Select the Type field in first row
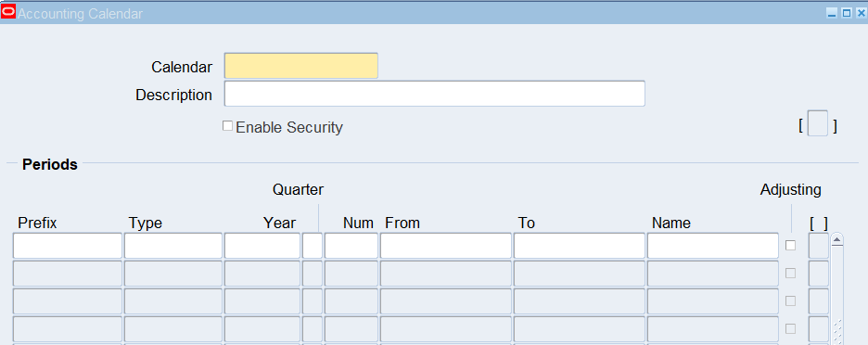Screen dimensions: 868x345 173,246
